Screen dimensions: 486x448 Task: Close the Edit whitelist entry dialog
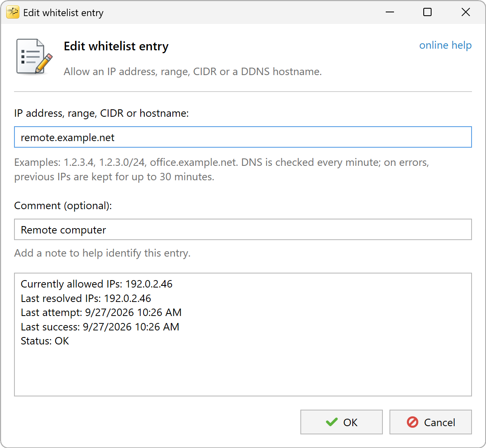pyautogui.click(x=465, y=12)
